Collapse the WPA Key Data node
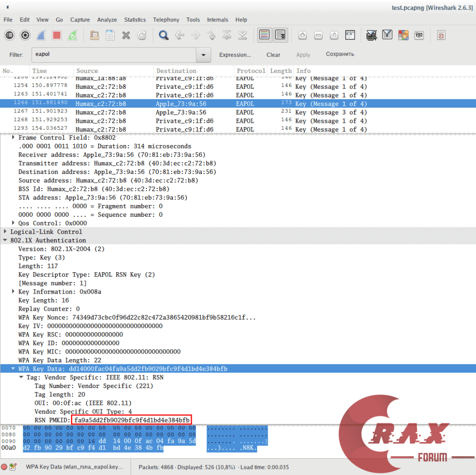This screenshot has width=476, height=475. pyautogui.click(x=13, y=368)
